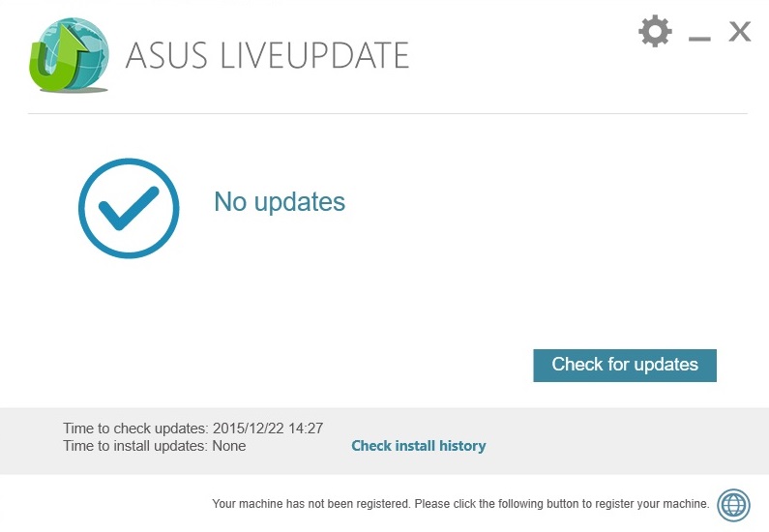Screen dimensions: 769x532
Task: Click "Your machine has not been registered" text
Action: coord(311,504)
